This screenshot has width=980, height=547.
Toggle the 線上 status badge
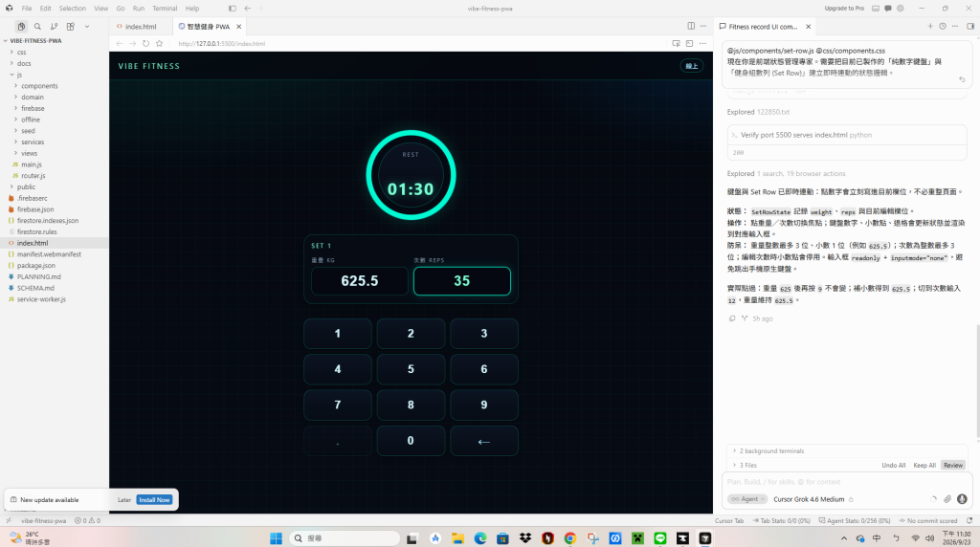point(691,66)
